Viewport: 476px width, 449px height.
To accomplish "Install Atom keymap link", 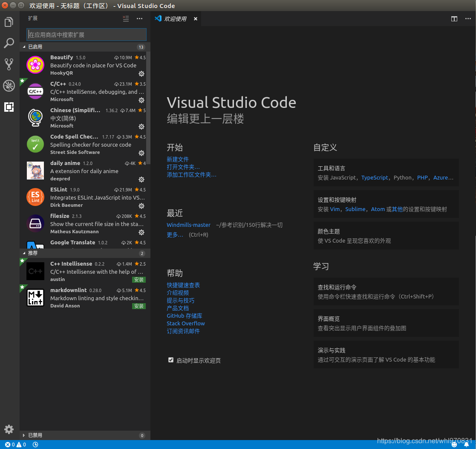I will pyautogui.click(x=378, y=209).
